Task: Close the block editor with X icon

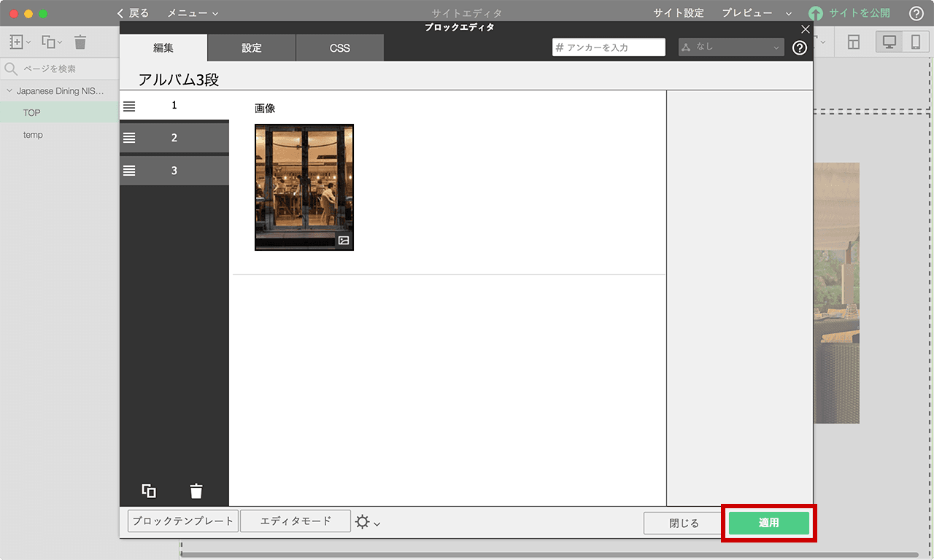Action: click(806, 29)
